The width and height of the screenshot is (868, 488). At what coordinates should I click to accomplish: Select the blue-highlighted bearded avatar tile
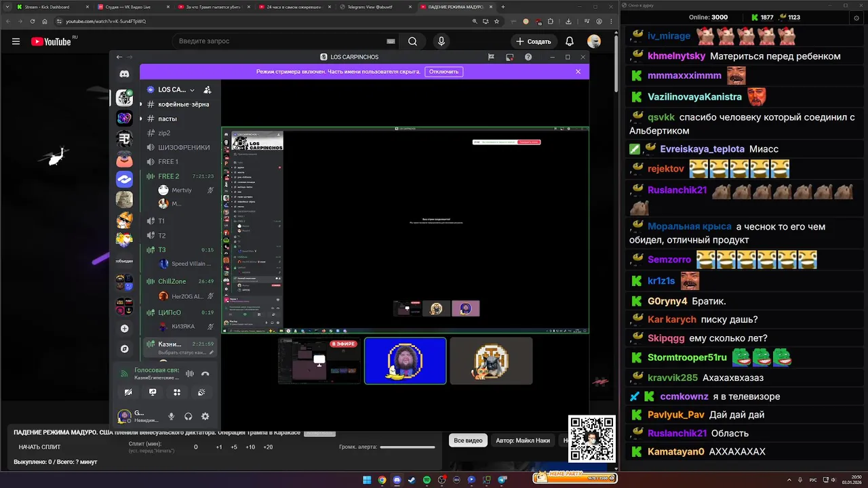pos(406,361)
